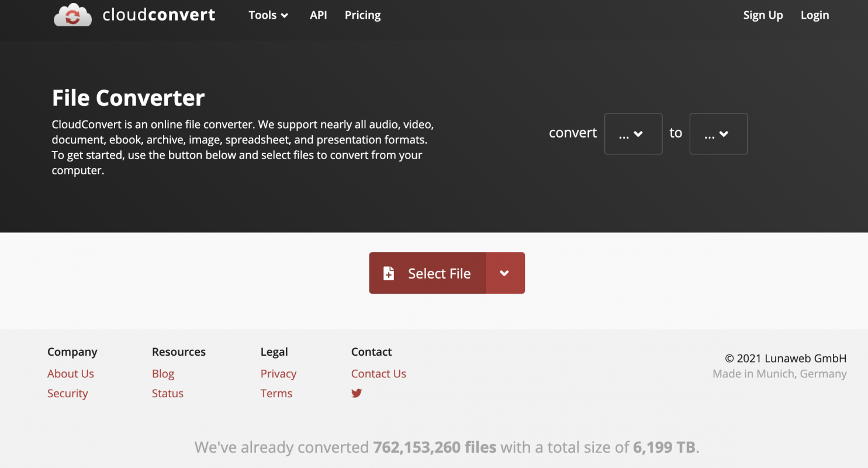The width and height of the screenshot is (868, 468).
Task: Open the Terms link under Legal
Action: (276, 393)
